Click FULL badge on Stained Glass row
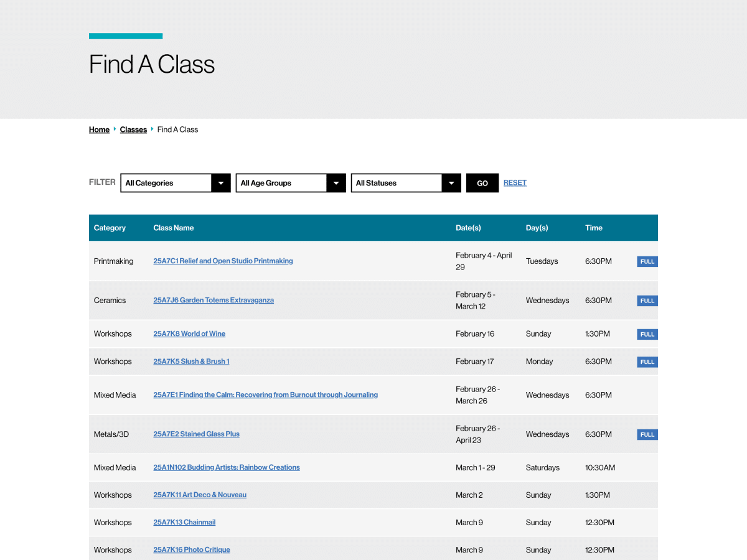The image size is (747, 560). pyautogui.click(x=647, y=435)
